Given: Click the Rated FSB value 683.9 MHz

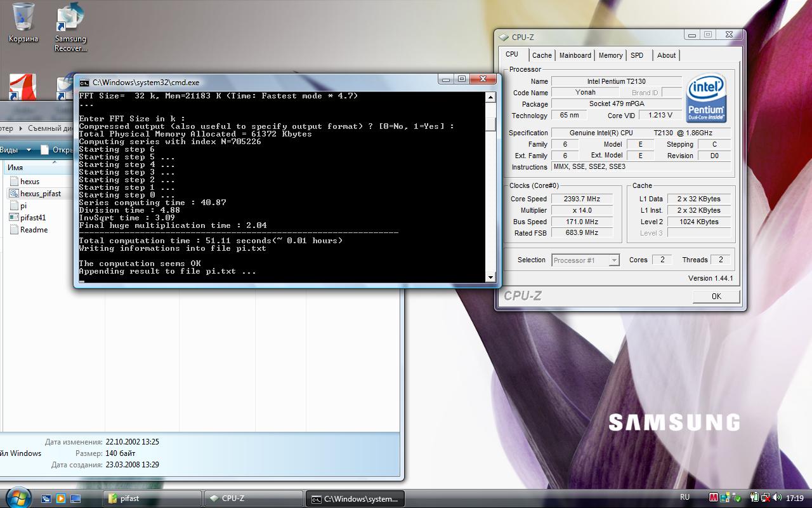Looking at the screenshot, I should (x=582, y=233).
